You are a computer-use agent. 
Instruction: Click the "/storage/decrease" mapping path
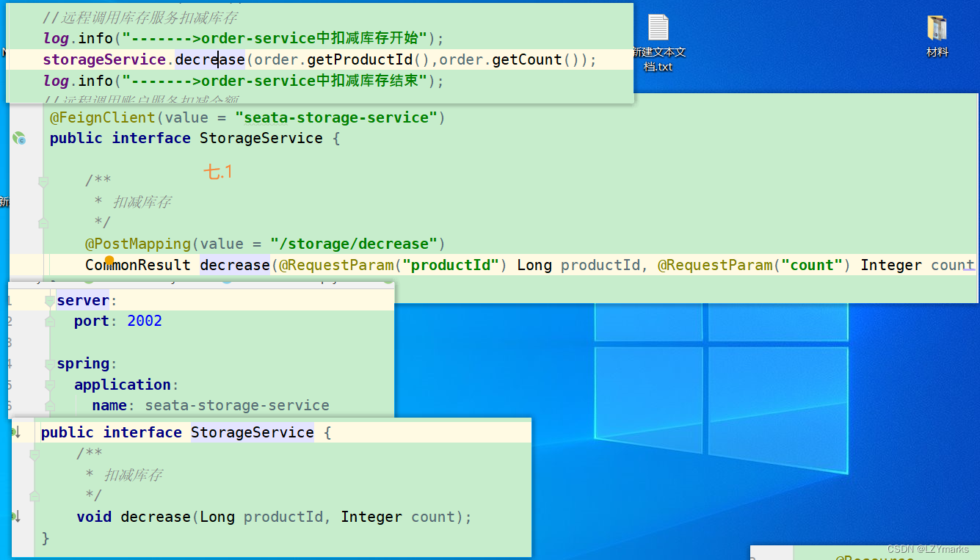coord(354,244)
